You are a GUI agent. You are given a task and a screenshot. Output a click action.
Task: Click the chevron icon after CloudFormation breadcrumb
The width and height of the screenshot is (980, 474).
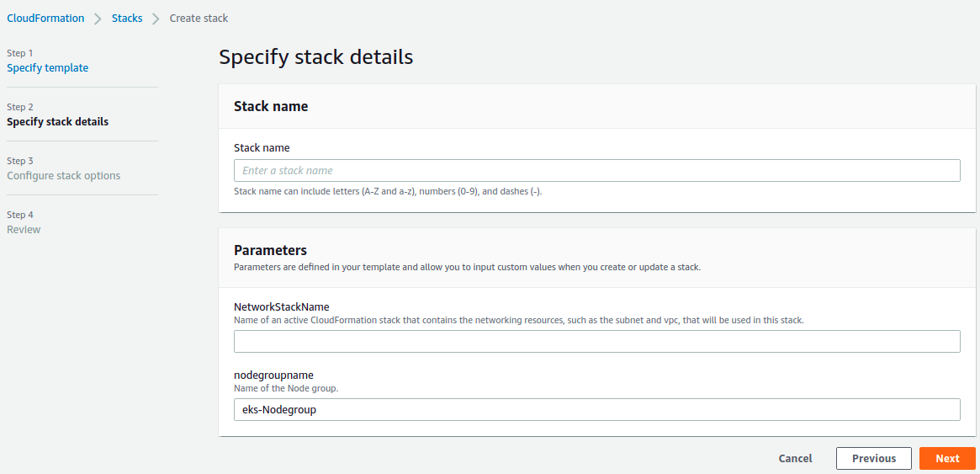98,19
